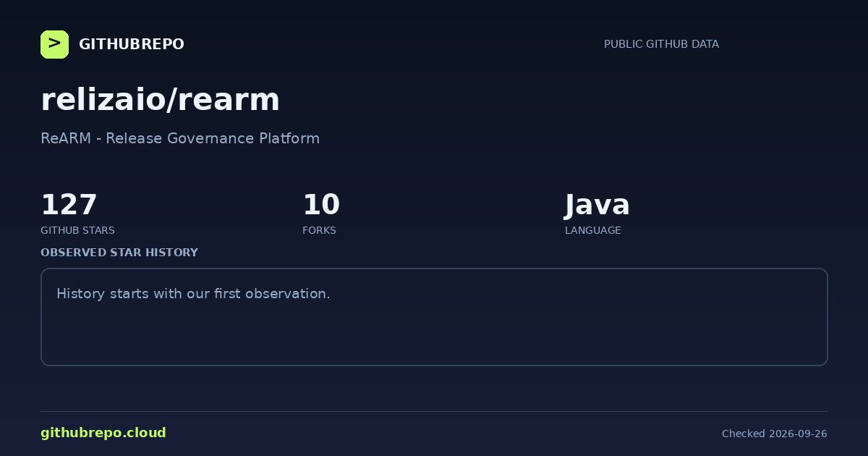Open the relizaio/rearm repository title
Image resolution: width=868 pixels, height=456 pixels.
coord(160,100)
